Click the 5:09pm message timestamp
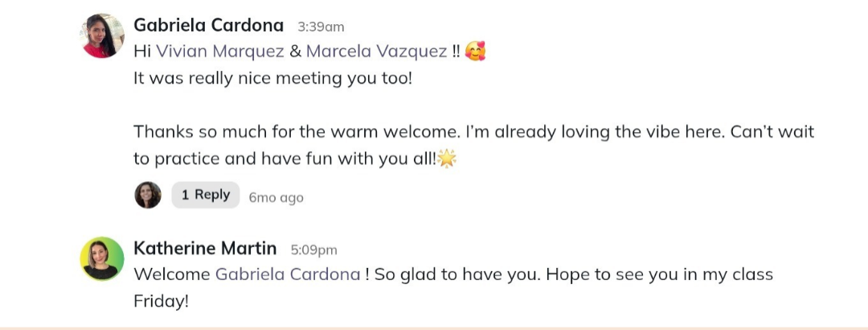The height and width of the screenshot is (330, 868). (x=313, y=250)
